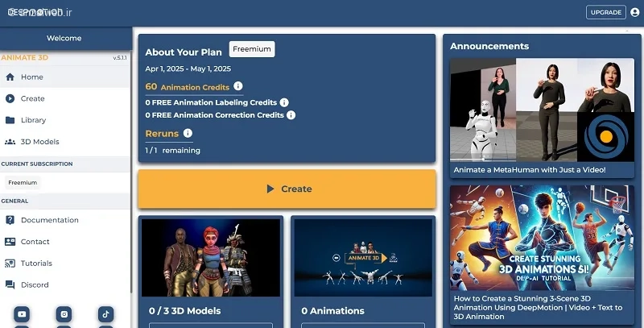The height and width of the screenshot is (328, 644).
Task: Click the large orange Create button
Action: tap(287, 189)
